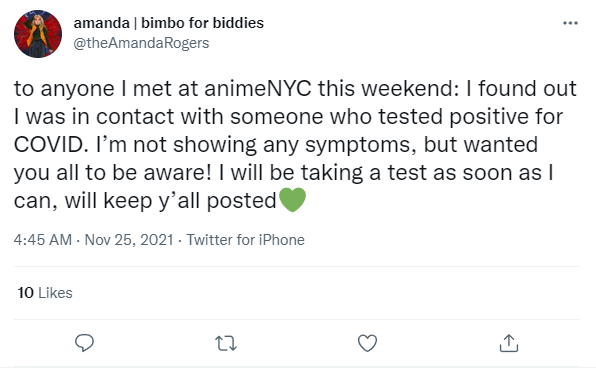596x369 pixels.
Task: Click the retweet arrows icon
Action: [x=226, y=343]
